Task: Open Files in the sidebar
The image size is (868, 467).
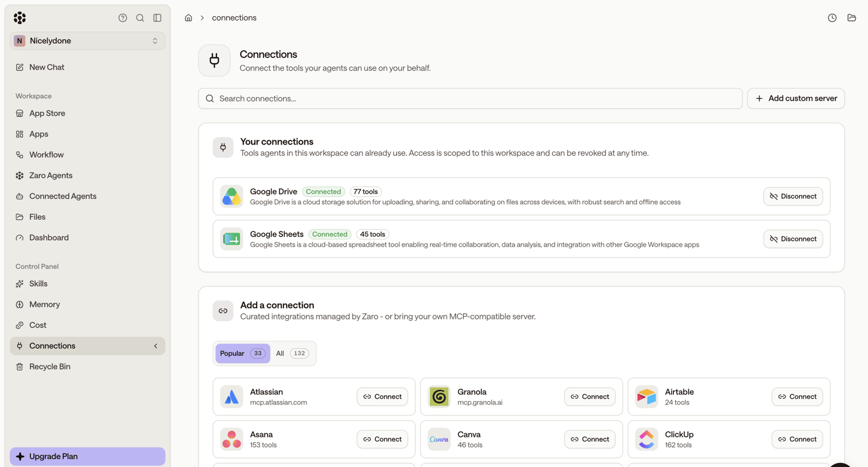Action: (87, 217)
